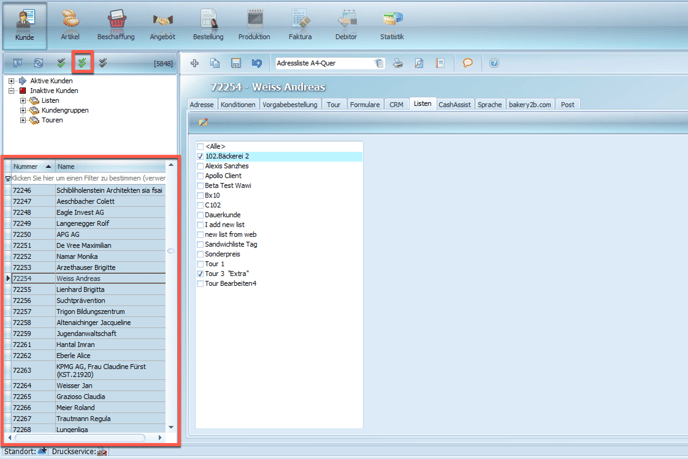Open help with the question mark icon
This screenshot has height=459, width=688.
(x=494, y=63)
